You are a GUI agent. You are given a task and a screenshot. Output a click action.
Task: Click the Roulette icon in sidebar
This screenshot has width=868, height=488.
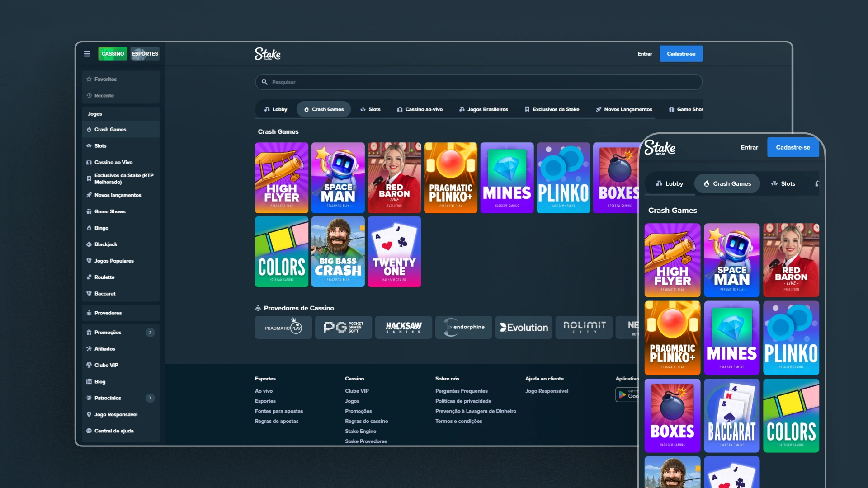[89, 277]
